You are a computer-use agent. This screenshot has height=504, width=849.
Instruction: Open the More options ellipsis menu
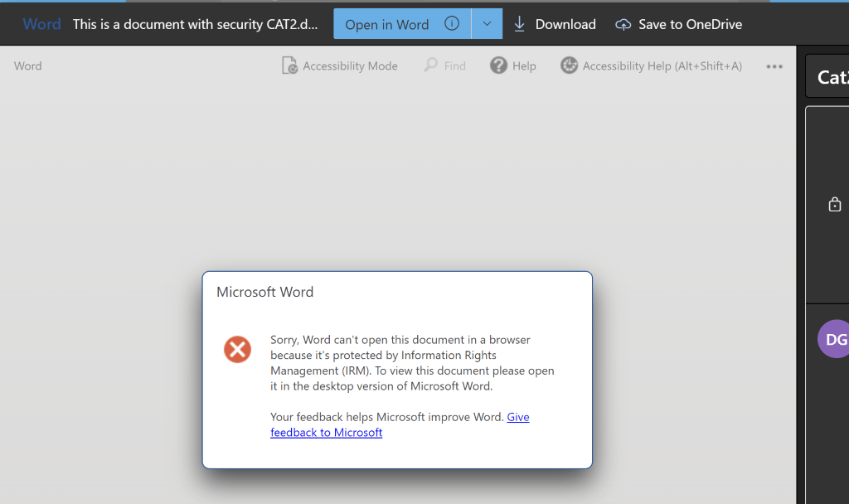coord(774,66)
